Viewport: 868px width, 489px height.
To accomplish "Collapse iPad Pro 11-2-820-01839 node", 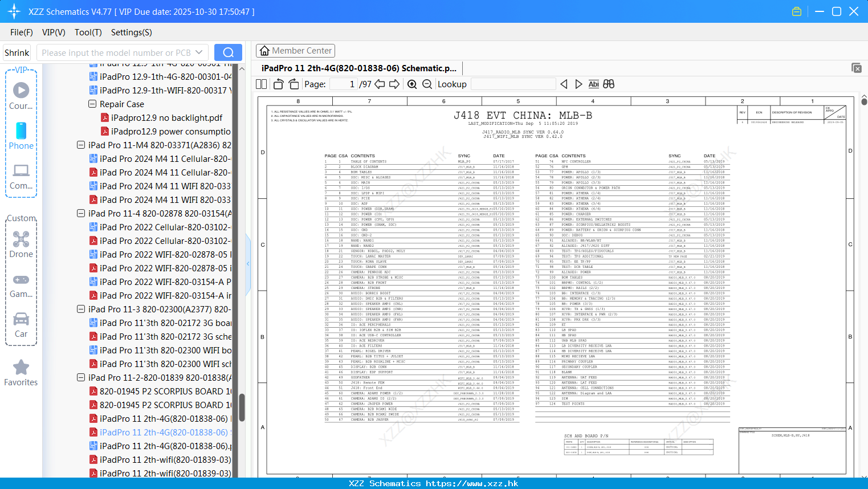I will click(80, 377).
